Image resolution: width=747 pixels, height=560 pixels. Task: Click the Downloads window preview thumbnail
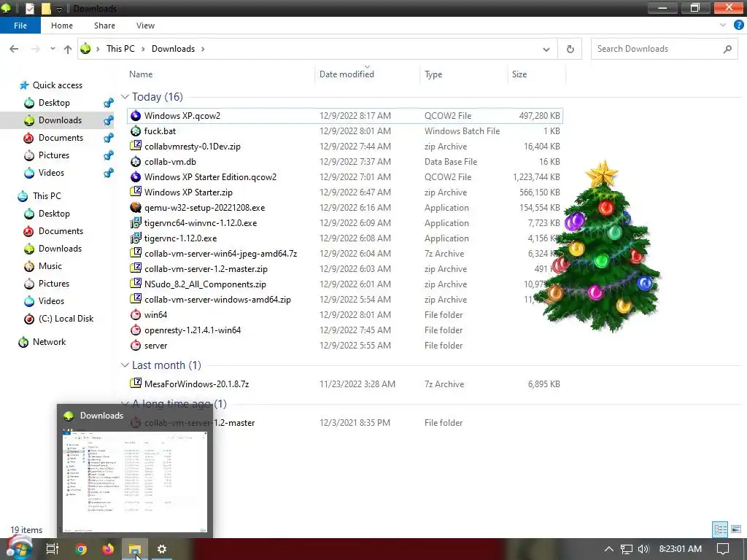[x=135, y=481]
